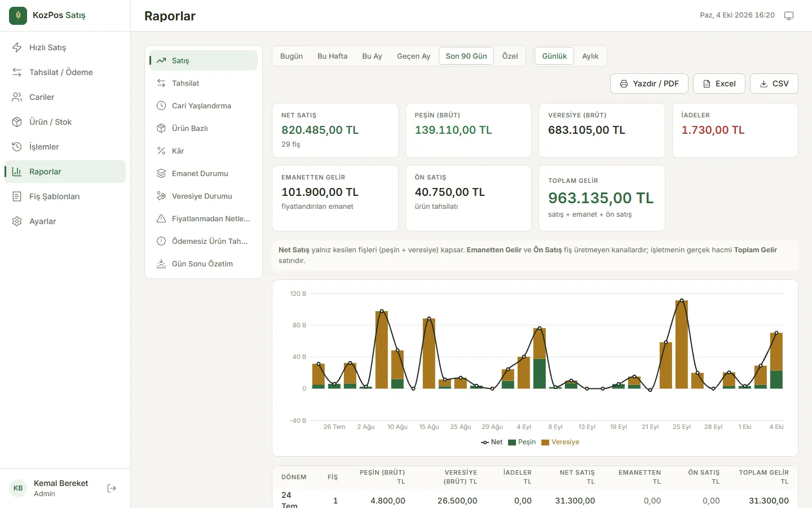Image resolution: width=812 pixels, height=508 pixels.
Task: Click the Yazdır / PDF button
Action: click(649, 84)
